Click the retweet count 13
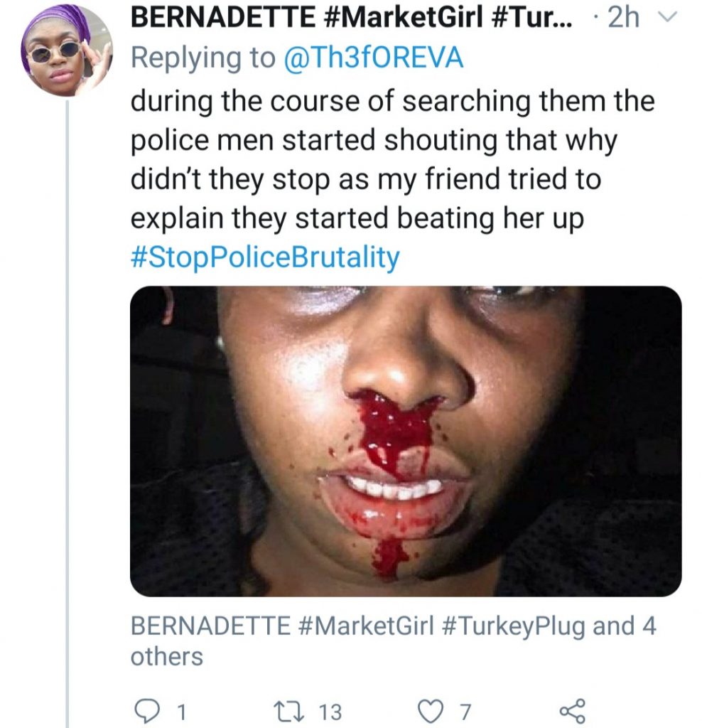 pyautogui.click(x=328, y=711)
